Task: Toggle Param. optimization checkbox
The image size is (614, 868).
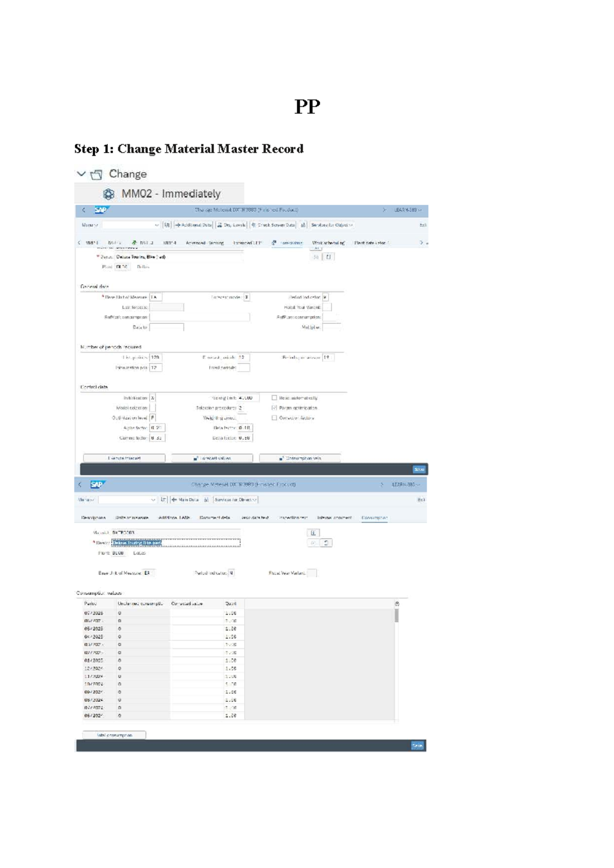Action: tap(274, 408)
